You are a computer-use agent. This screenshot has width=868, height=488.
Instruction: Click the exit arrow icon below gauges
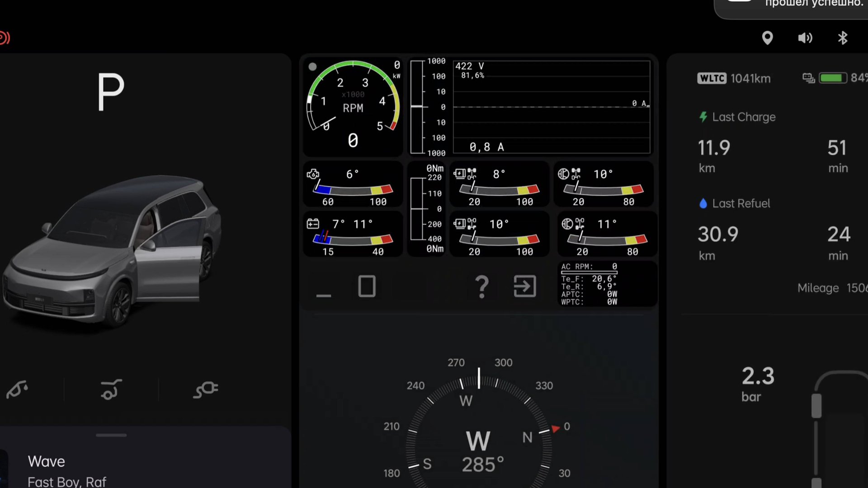[524, 286]
